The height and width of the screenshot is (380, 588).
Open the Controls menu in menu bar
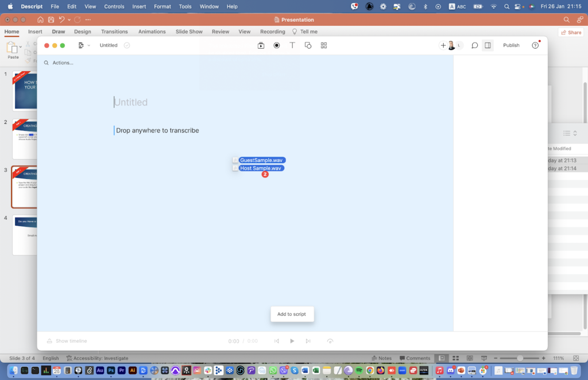(114, 6)
